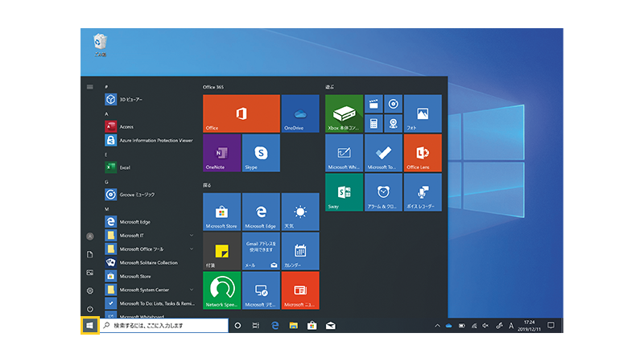Viewport: 644px width, 362px height.
Task: Show hidden system tray icons
Action: pyautogui.click(x=437, y=326)
